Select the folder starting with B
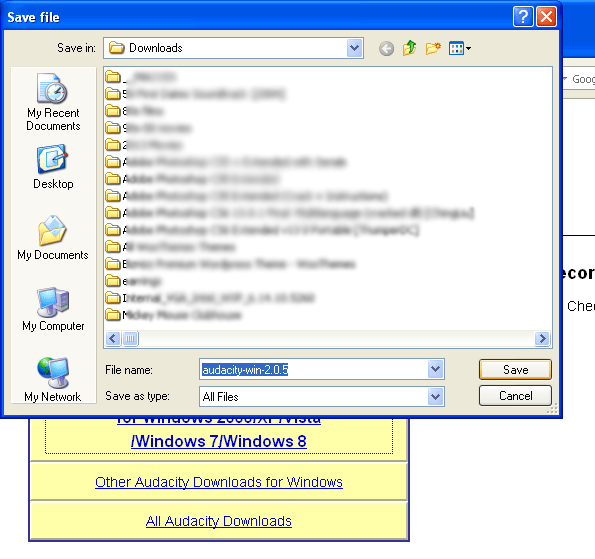595x559 pixels. click(230, 264)
